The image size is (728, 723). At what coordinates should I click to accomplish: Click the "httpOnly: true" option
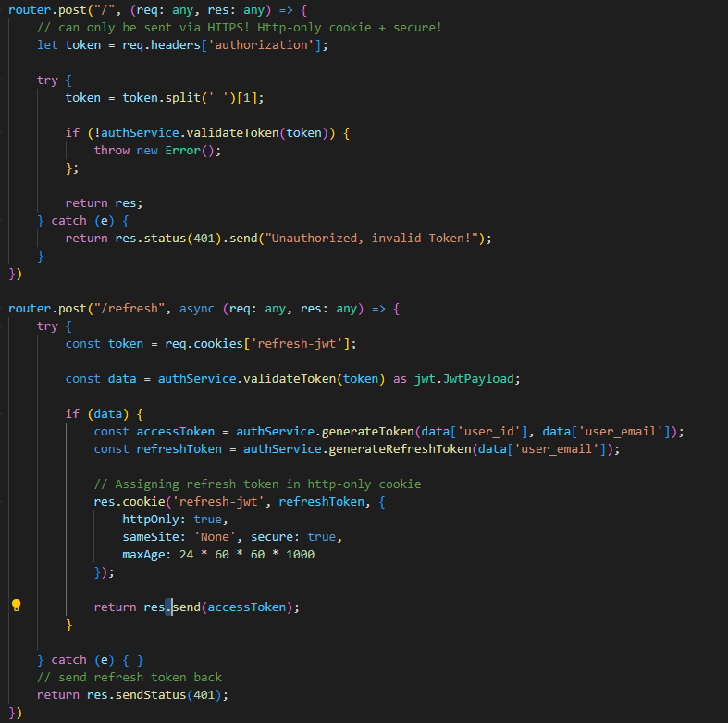coord(172,520)
